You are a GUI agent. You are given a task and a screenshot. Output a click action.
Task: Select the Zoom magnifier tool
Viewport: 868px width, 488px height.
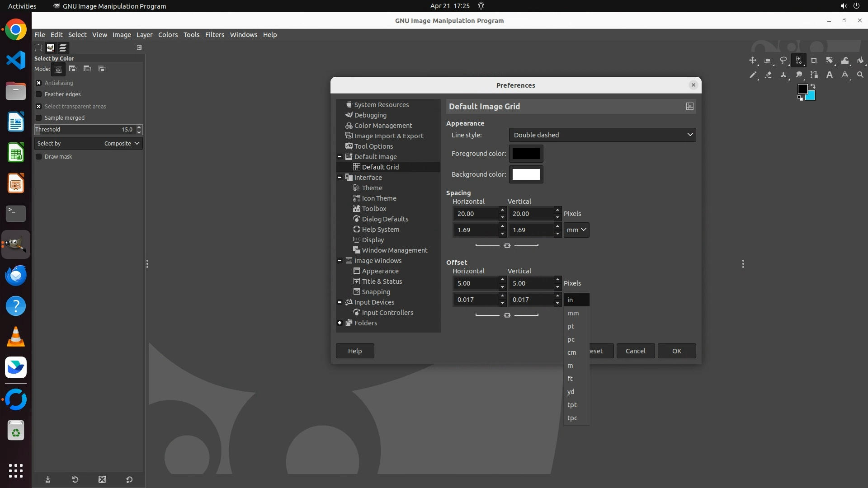pyautogui.click(x=860, y=75)
